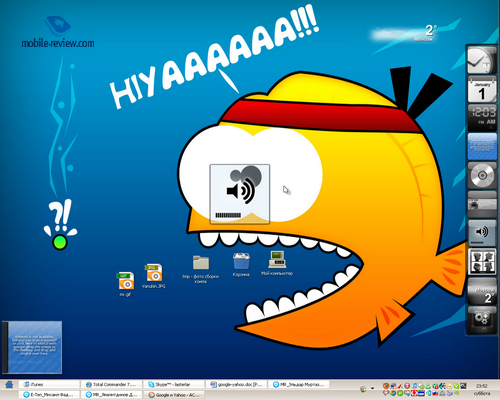Viewport: 500px width, 400px height.
Task: Click the Russian flag language tray icon
Action: coord(435,393)
